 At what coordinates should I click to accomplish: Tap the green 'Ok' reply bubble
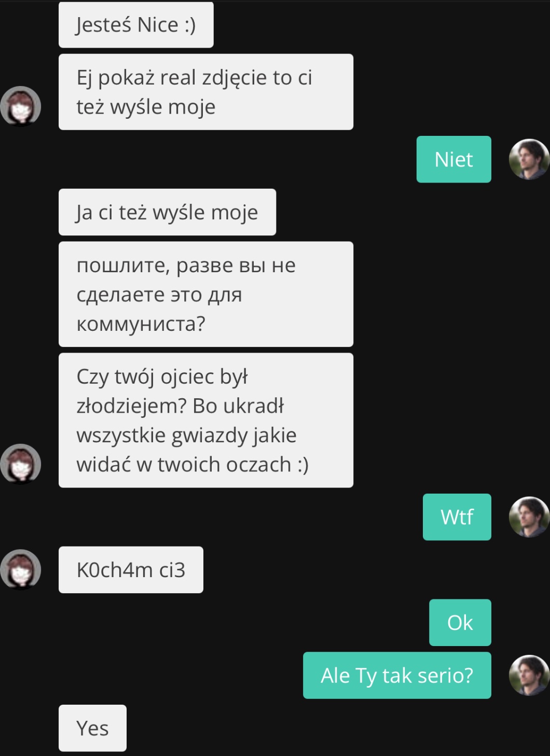pyautogui.click(x=460, y=622)
